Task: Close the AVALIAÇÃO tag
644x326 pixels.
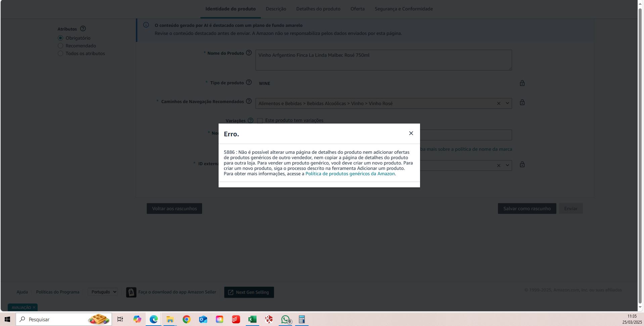Action: click(x=34, y=307)
